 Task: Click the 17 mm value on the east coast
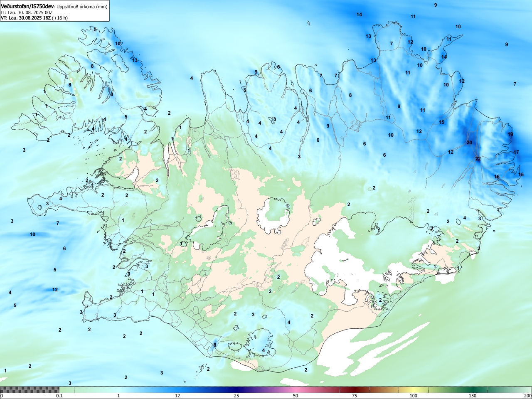click(x=516, y=152)
